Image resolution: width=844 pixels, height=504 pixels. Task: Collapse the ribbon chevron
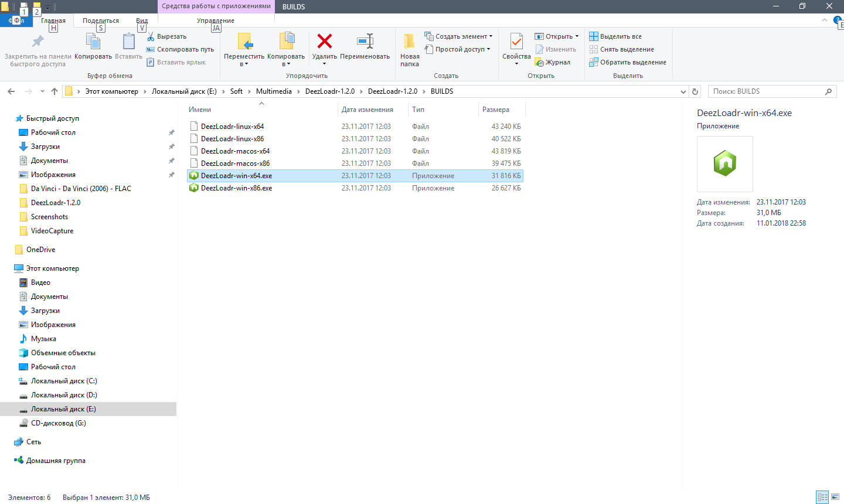pos(824,21)
